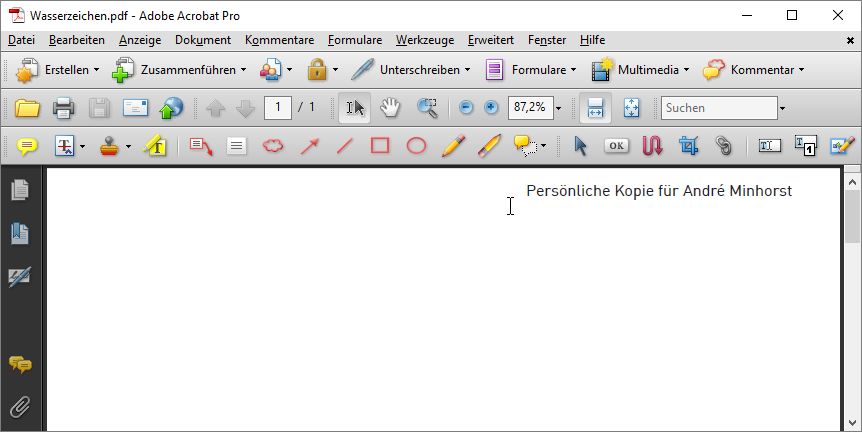Viewport: 862px width, 432px height.
Task: Select the line drawing tool
Action: [x=345, y=146]
